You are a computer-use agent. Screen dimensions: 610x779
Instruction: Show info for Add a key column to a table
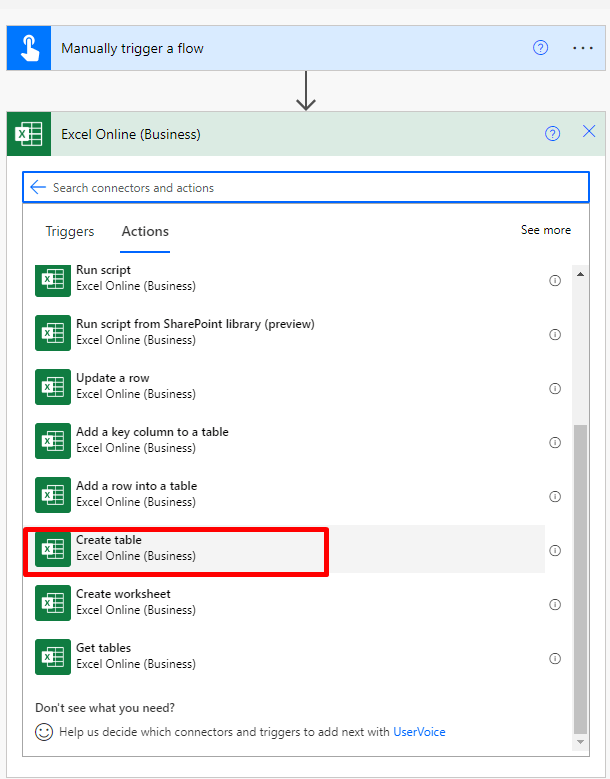coord(555,443)
